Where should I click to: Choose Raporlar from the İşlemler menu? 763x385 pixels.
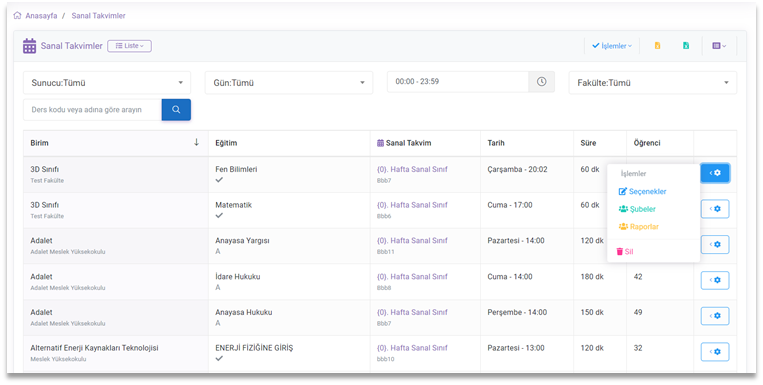click(x=638, y=226)
